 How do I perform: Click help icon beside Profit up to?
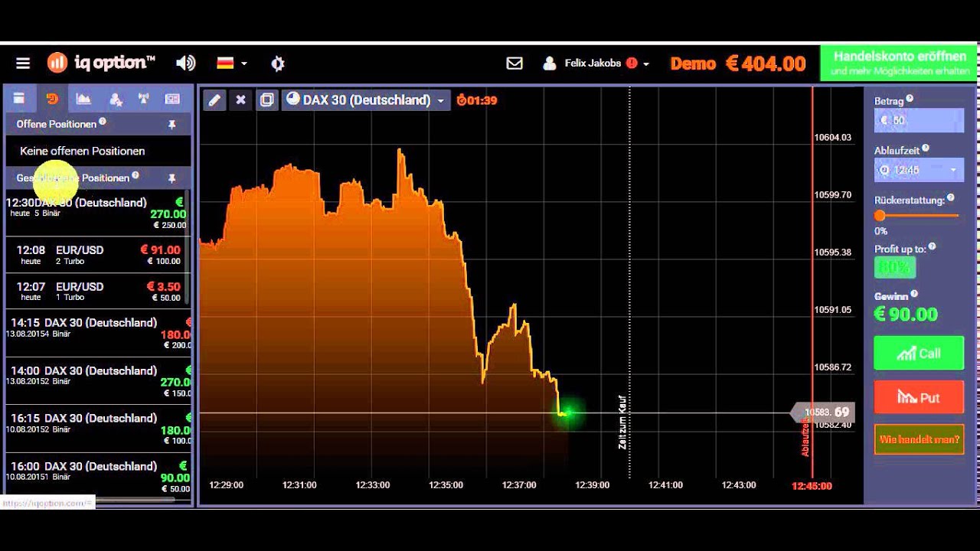[932, 246]
